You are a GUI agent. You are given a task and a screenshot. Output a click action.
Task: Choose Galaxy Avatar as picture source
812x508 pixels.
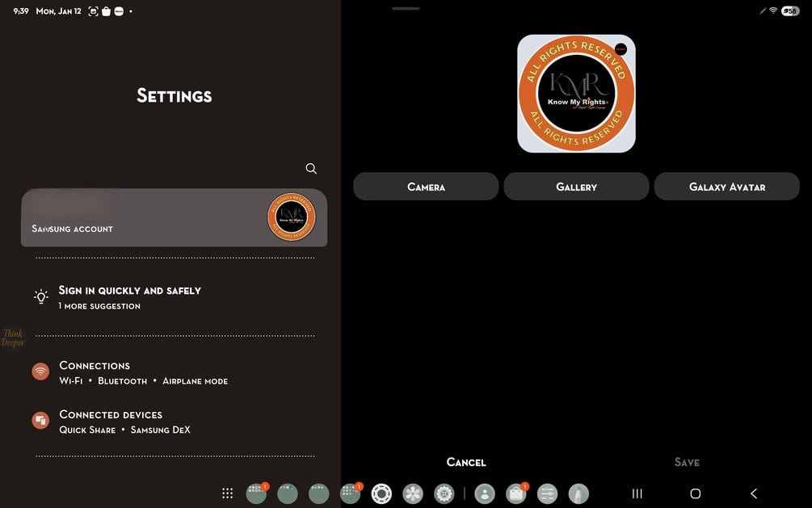pyautogui.click(x=727, y=187)
